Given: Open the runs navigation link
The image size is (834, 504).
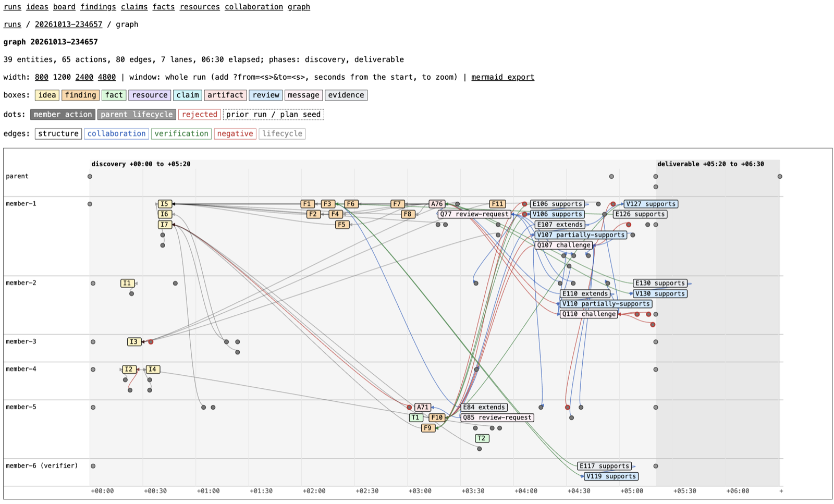Looking at the screenshot, I should click(13, 7).
